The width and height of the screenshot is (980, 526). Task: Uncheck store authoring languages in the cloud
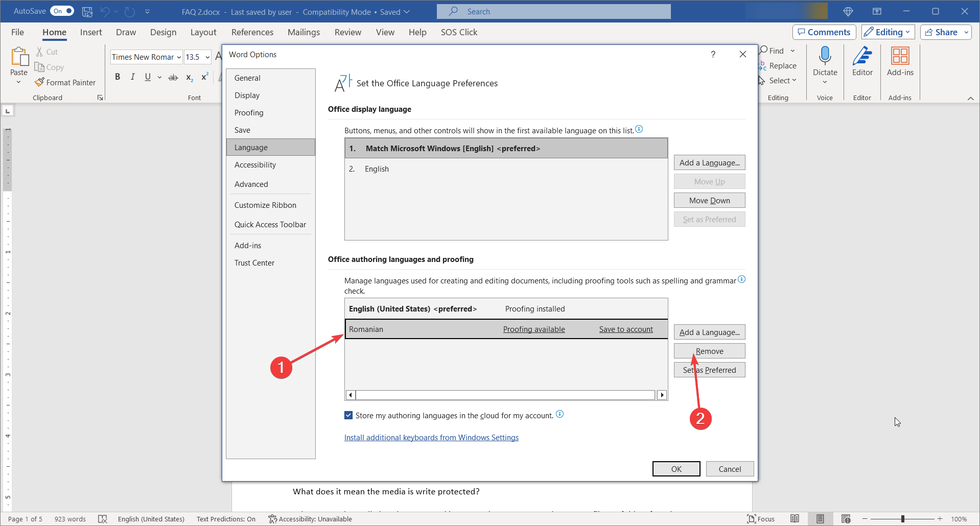click(348, 415)
